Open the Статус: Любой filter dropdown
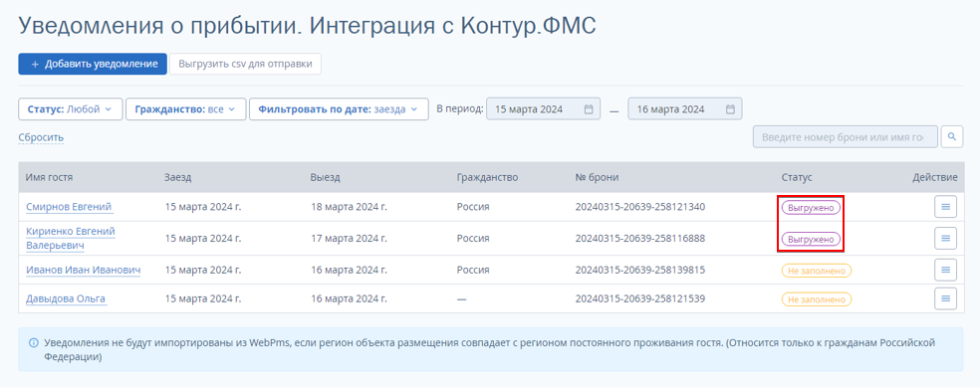Image resolution: width=980 pixels, height=388 pixels. click(70, 108)
